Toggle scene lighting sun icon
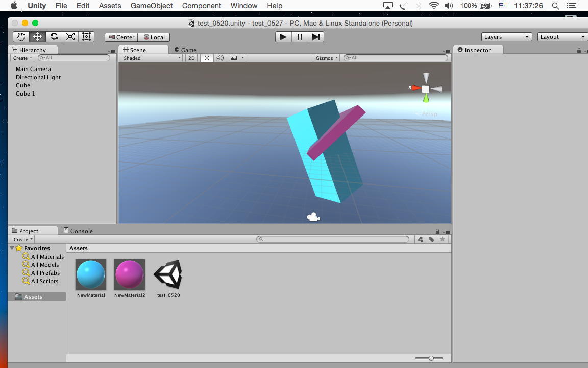588x368 pixels. click(207, 58)
